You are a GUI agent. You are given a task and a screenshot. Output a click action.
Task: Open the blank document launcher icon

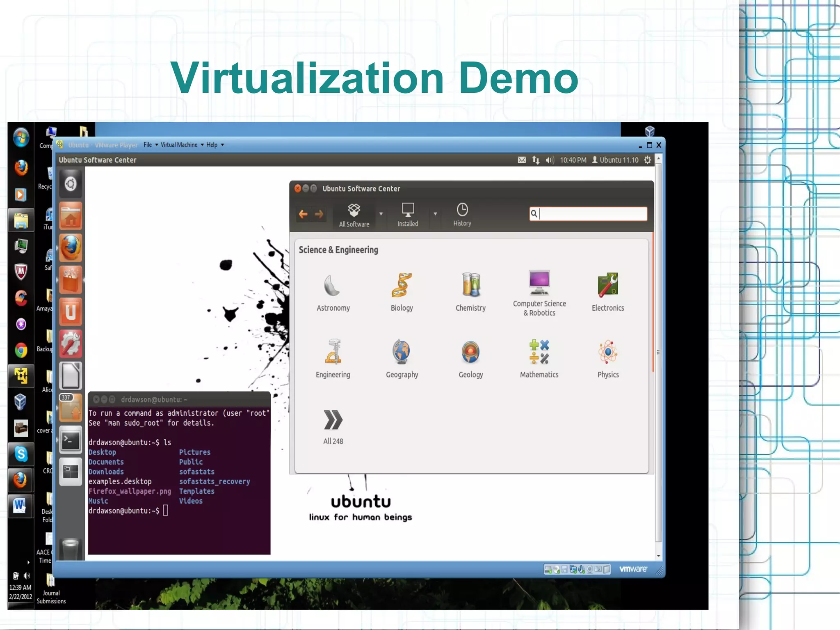(71, 376)
